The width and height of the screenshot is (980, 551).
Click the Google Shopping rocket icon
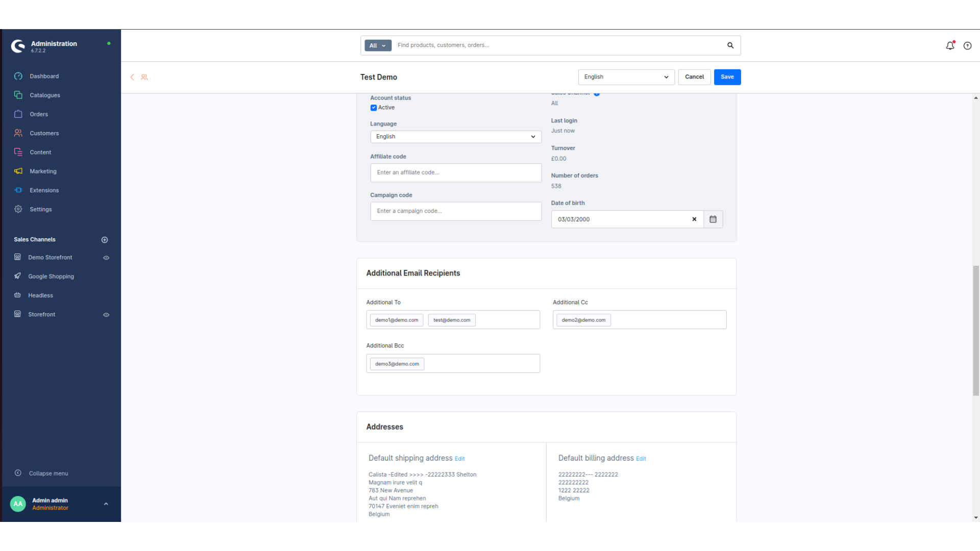pyautogui.click(x=17, y=276)
